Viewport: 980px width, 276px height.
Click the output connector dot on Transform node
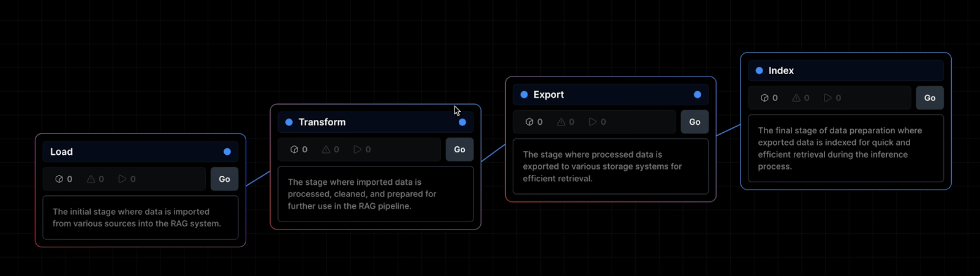462,122
